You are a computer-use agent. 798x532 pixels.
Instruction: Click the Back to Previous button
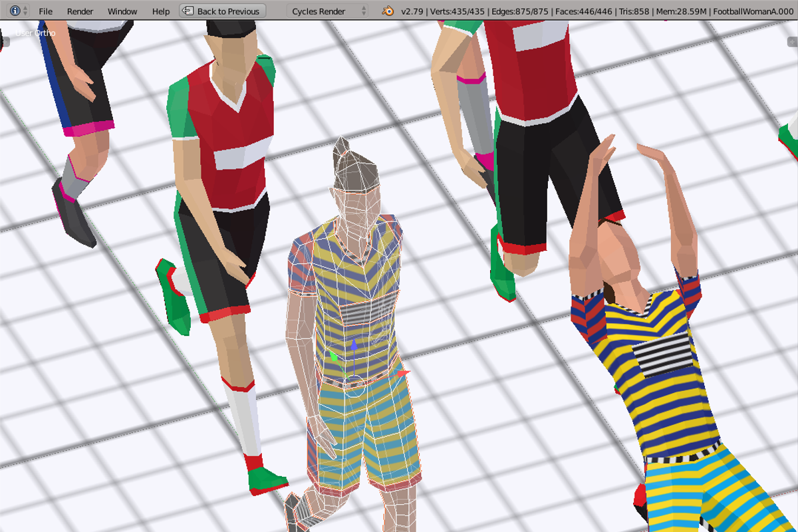click(x=223, y=11)
